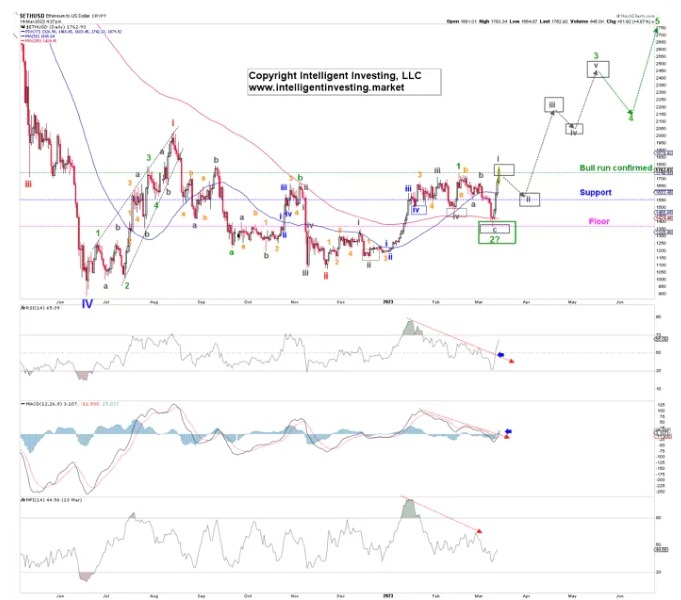Click the boxed wave iii projection label
The height and width of the screenshot is (600, 681).
(551, 104)
